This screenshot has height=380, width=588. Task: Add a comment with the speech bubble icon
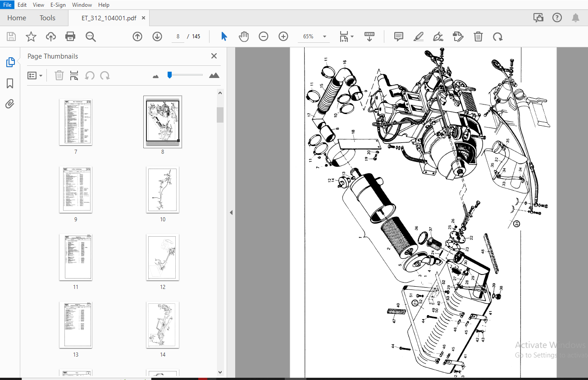399,37
